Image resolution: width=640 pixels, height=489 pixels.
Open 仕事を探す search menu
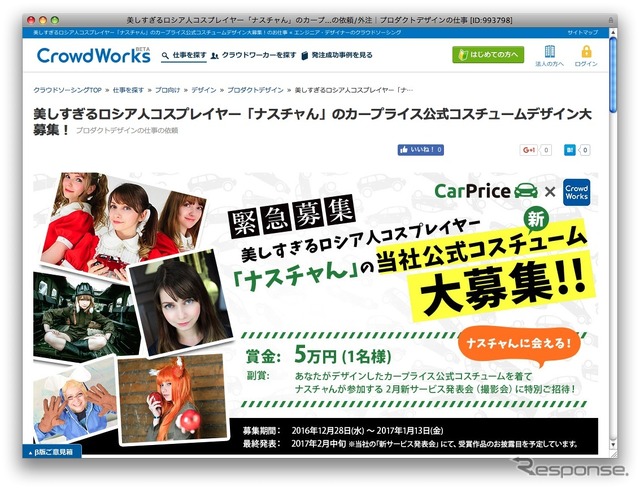184,56
